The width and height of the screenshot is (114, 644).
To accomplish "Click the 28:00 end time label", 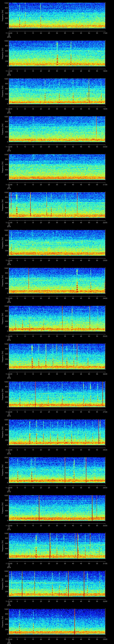I will tap(105, 450).
